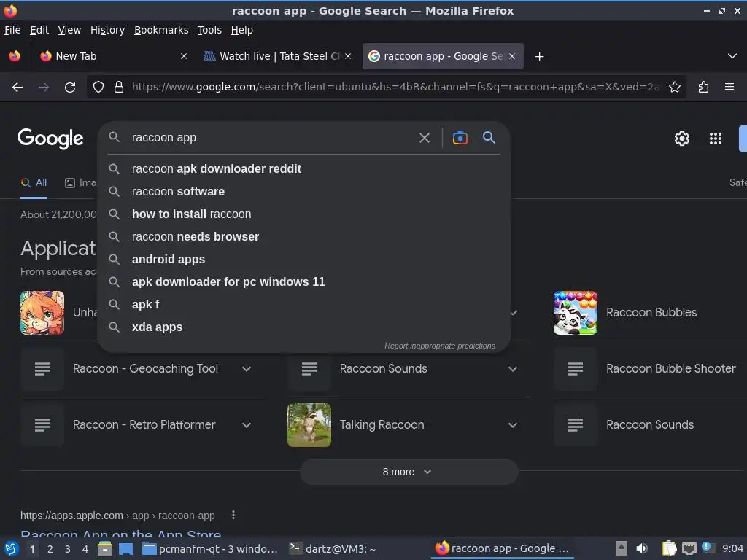The image size is (747, 560).
Task: Switch to workspace 2 in pager
Action: (50, 549)
